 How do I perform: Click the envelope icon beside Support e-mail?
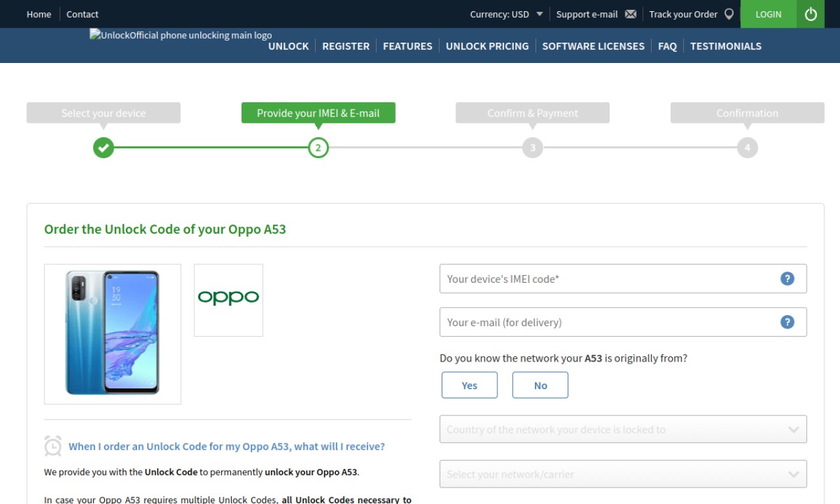tap(631, 14)
